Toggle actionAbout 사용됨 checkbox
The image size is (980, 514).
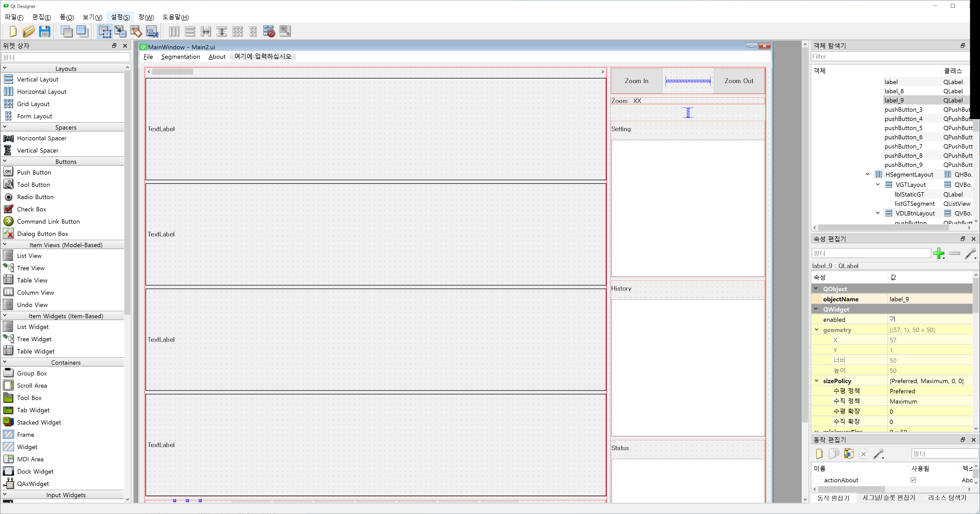(x=913, y=480)
